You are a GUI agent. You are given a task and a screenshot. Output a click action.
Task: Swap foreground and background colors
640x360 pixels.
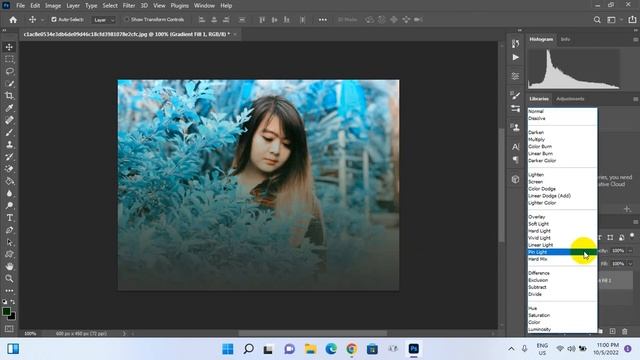[13, 302]
